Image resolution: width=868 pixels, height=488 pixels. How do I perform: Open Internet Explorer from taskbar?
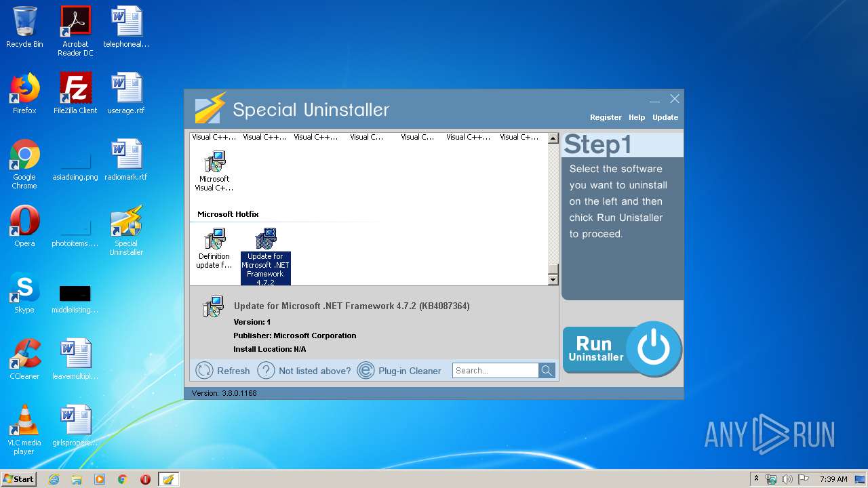54,479
